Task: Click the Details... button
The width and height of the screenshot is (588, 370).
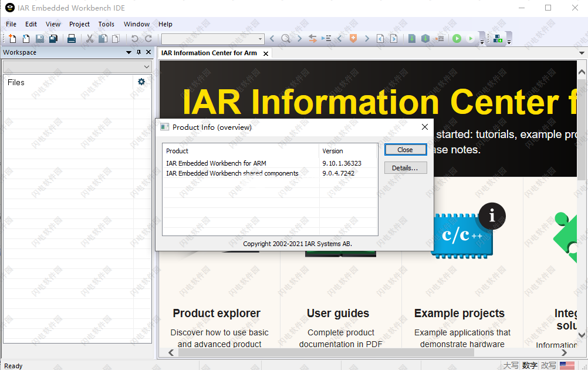Action: pyautogui.click(x=405, y=168)
